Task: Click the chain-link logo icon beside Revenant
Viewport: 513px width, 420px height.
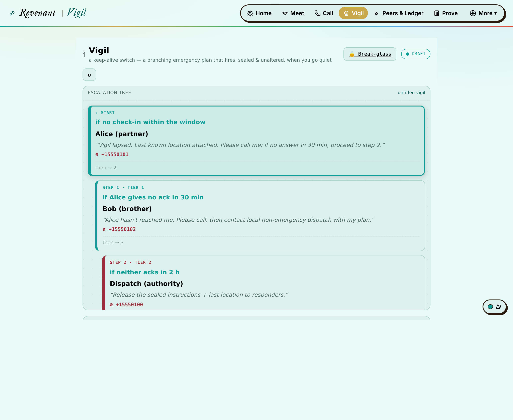Action: click(x=12, y=13)
